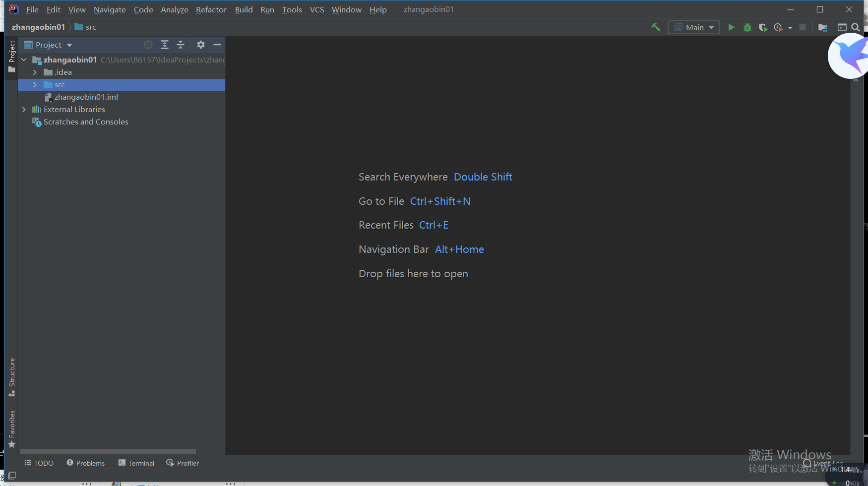Screen dimensions: 868x486
Task: Open the Run menu
Action: [x=267, y=9]
